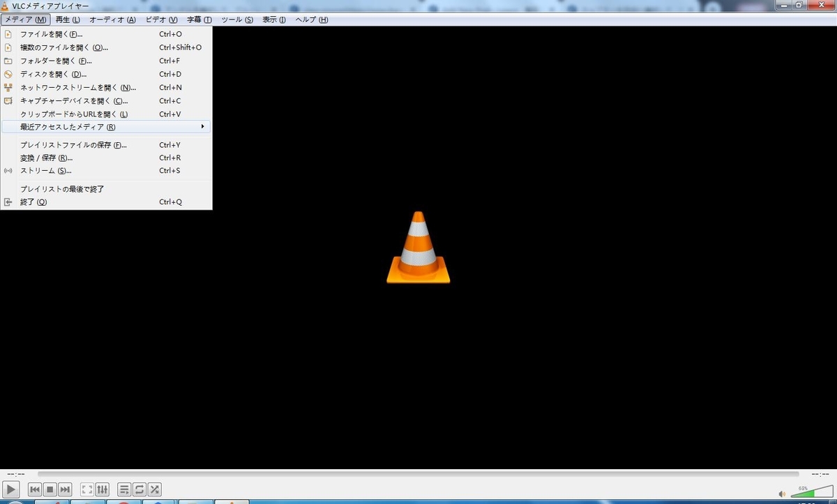Choose 終了 (Quit) menu entry
The image size is (837, 504).
click(x=106, y=202)
